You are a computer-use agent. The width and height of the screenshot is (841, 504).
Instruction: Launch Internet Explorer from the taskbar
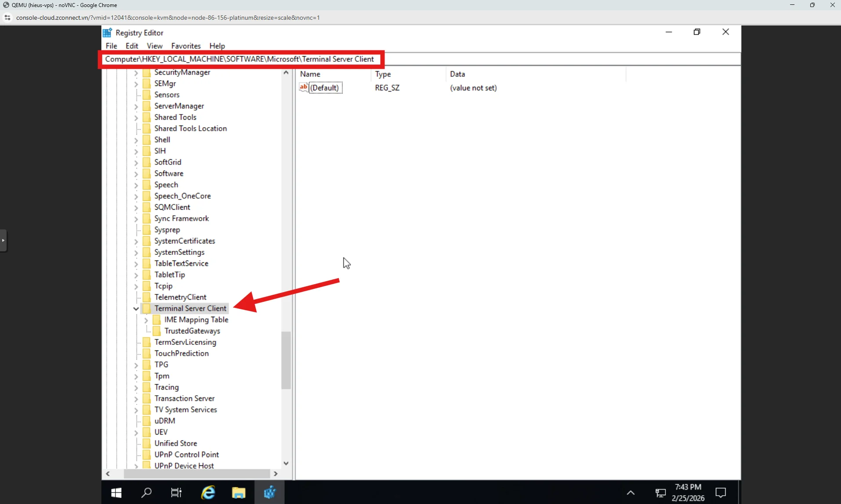click(208, 493)
